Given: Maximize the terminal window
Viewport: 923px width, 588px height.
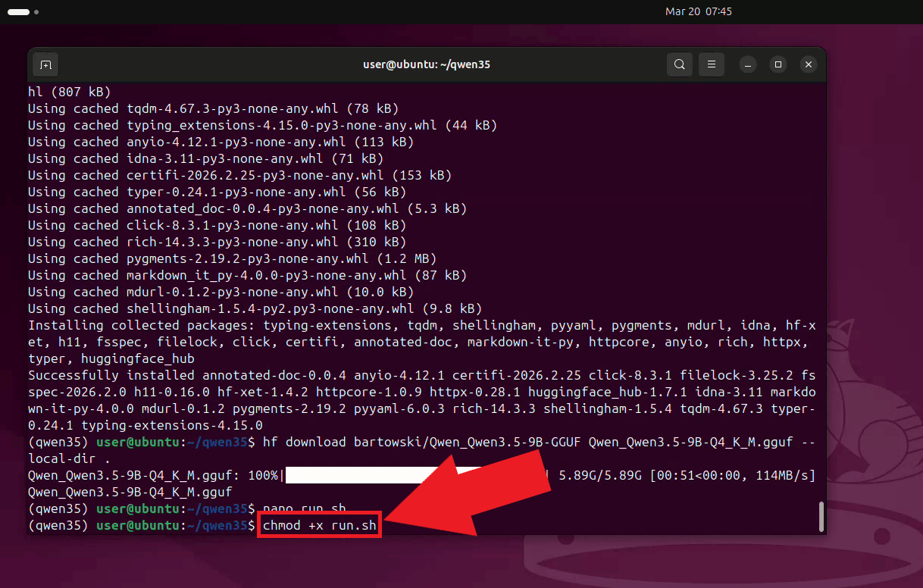Looking at the screenshot, I should [778, 64].
